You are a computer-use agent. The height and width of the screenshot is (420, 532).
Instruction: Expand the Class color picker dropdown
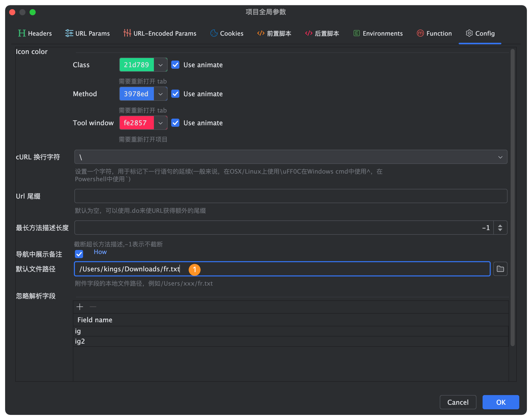[160, 65]
